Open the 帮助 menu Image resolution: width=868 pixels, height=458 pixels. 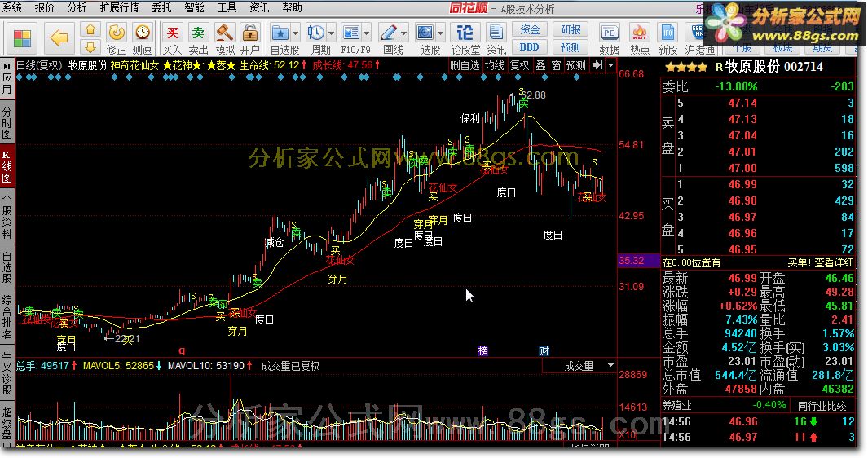(293, 8)
